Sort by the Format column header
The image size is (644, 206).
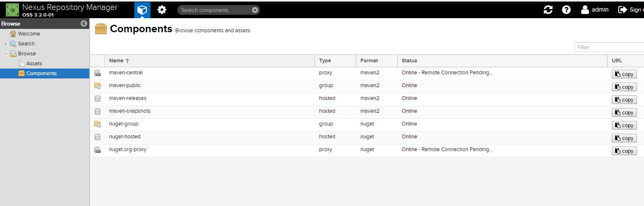(x=377, y=61)
